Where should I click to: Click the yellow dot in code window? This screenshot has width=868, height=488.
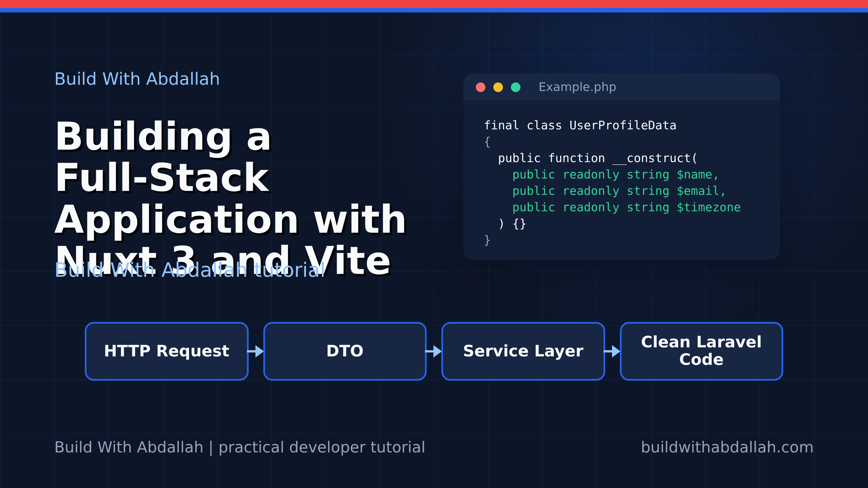point(498,87)
